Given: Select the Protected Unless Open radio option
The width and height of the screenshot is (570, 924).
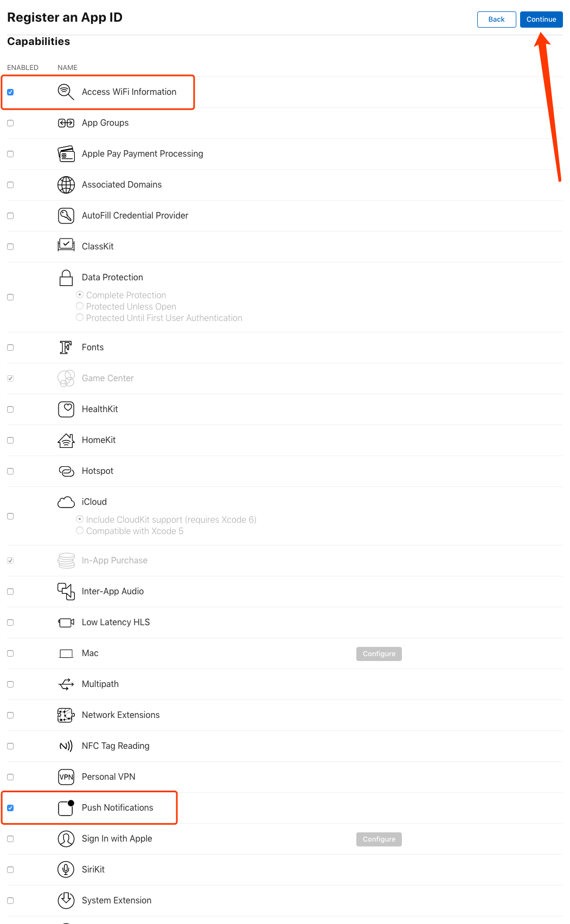Looking at the screenshot, I should 80,306.
